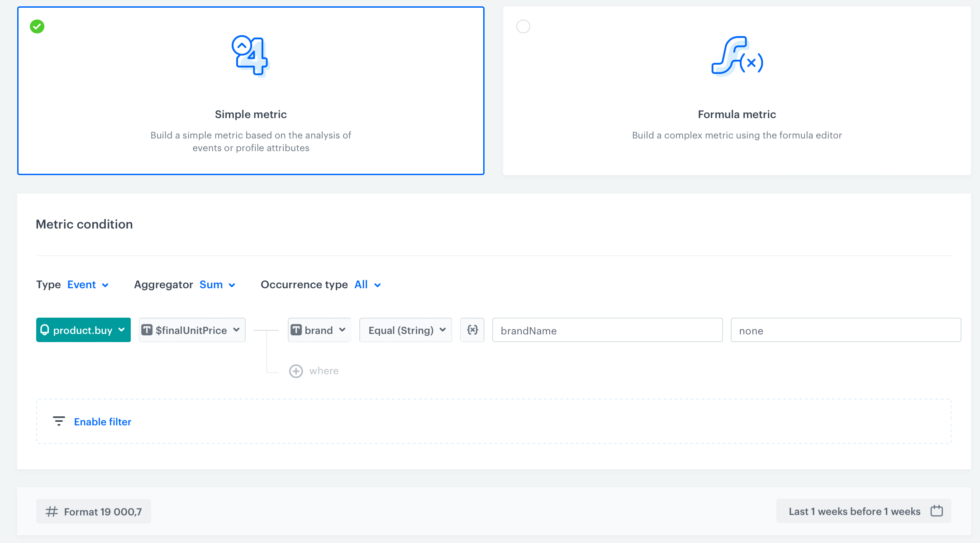Click the Format 19 000,7 button
The image size is (980, 543).
(x=94, y=511)
